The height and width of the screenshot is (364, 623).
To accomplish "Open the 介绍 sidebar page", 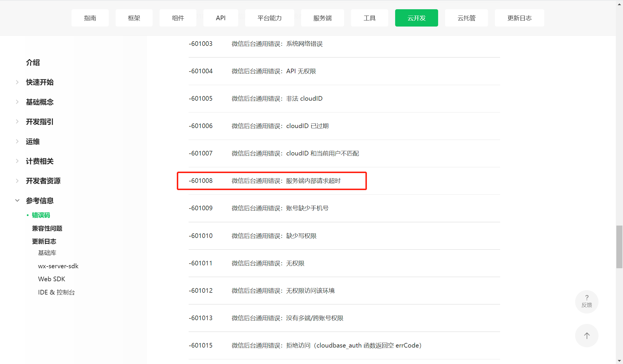I will [x=33, y=63].
